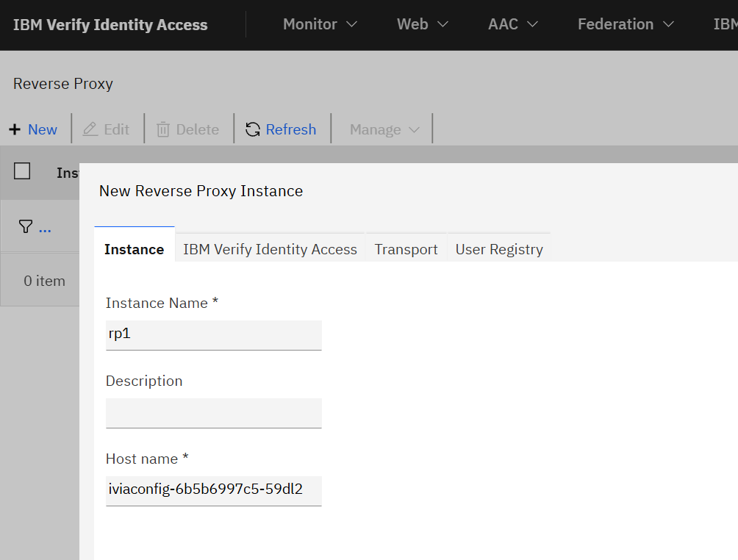Switch to IBM Verify Identity Access tab
738x560 pixels.
tap(271, 249)
